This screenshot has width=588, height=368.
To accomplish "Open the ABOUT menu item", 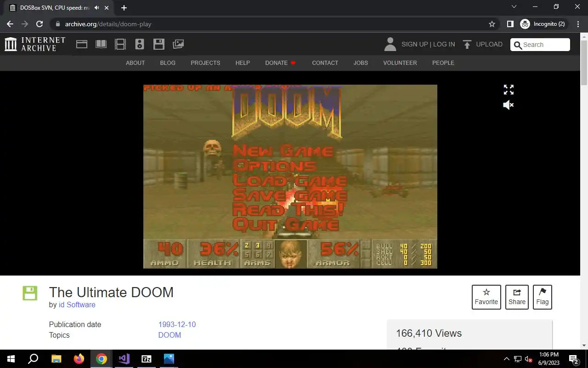I will click(135, 63).
